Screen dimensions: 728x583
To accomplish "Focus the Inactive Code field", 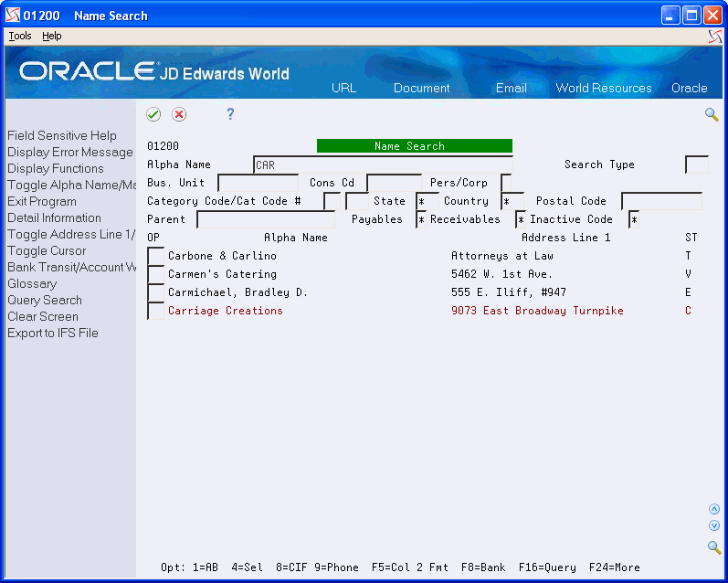I will click(634, 219).
